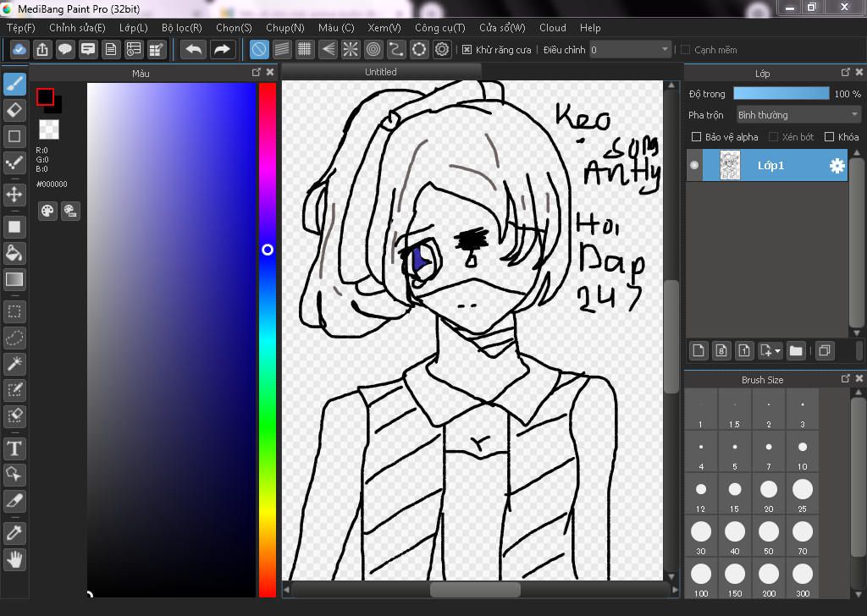Open snap settings gear
The width and height of the screenshot is (867, 616).
(442, 50)
